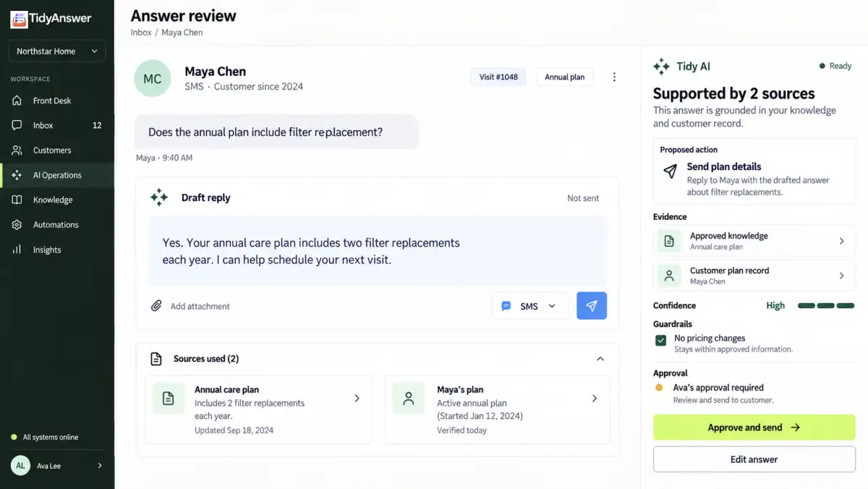The image size is (868, 489).
Task: Click the blue send paper plane button
Action: pyautogui.click(x=592, y=306)
